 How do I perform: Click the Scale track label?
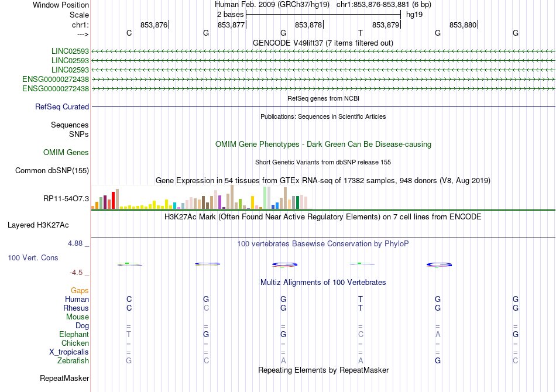pos(79,15)
